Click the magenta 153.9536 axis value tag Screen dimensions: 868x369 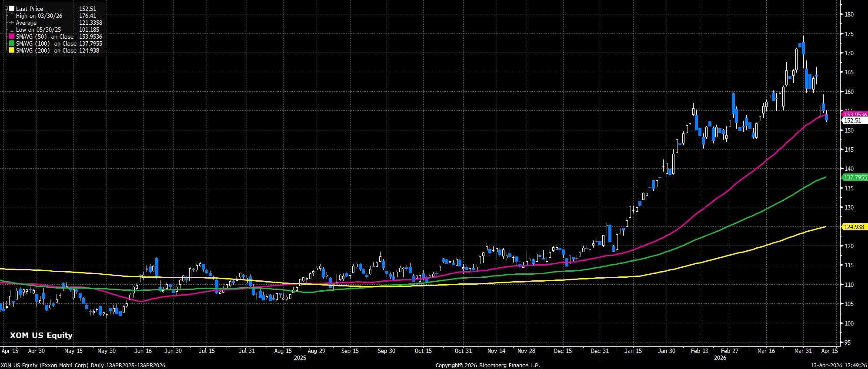(x=855, y=114)
